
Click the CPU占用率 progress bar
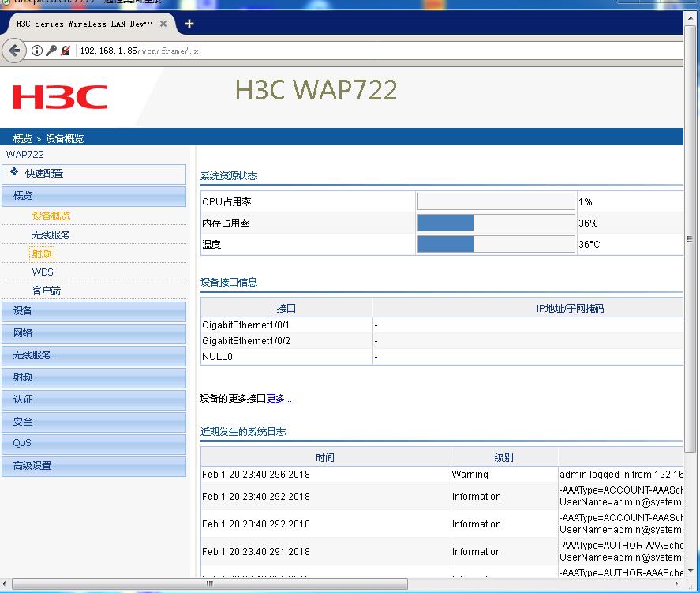pos(496,201)
